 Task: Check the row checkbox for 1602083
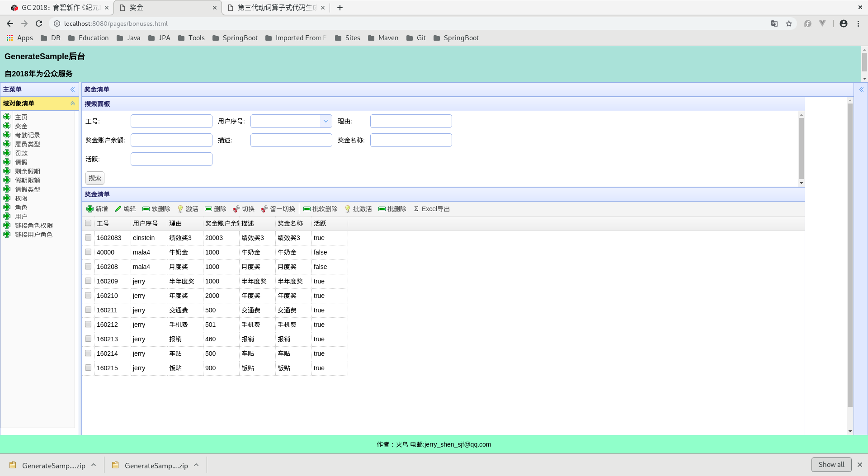coord(88,237)
